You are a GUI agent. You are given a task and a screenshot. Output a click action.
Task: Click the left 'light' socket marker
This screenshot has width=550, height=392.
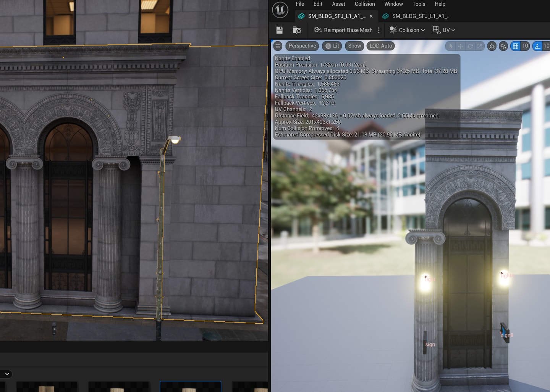(425, 277)
